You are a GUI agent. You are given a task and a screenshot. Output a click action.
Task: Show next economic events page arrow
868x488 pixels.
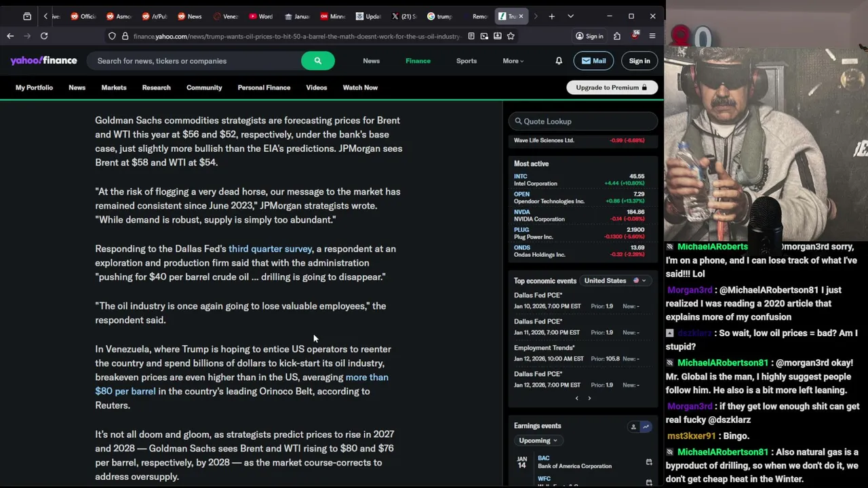(x=589, y=399)
